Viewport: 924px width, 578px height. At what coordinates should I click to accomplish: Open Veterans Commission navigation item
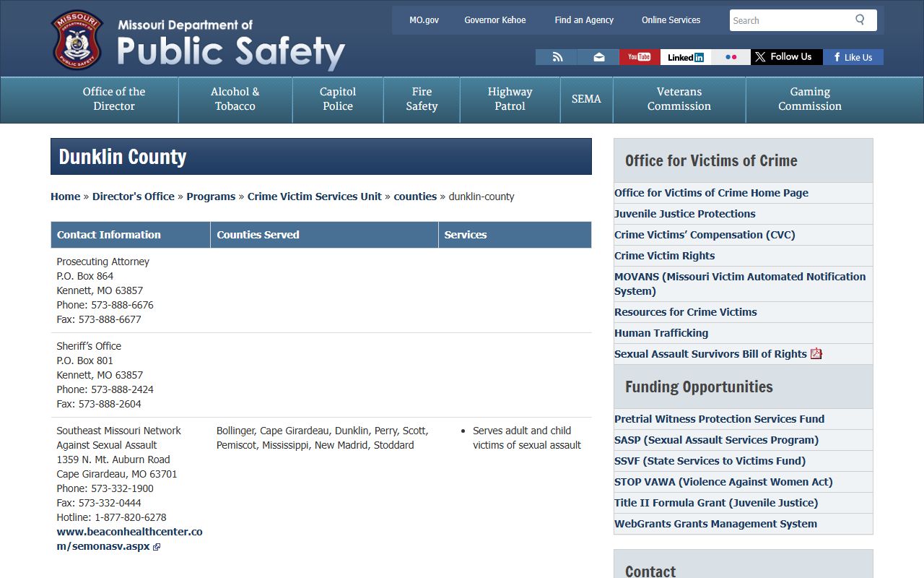[x=679, y=99]
